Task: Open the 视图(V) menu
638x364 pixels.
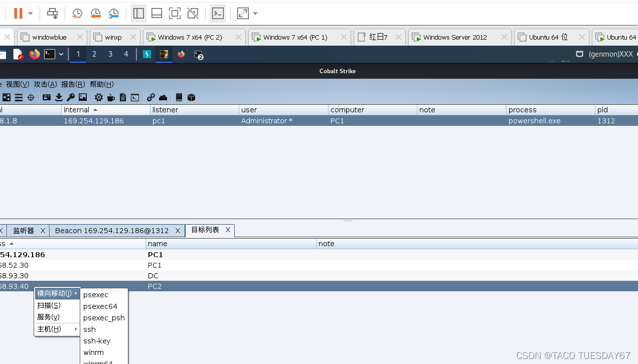Action: coord(18,84)
